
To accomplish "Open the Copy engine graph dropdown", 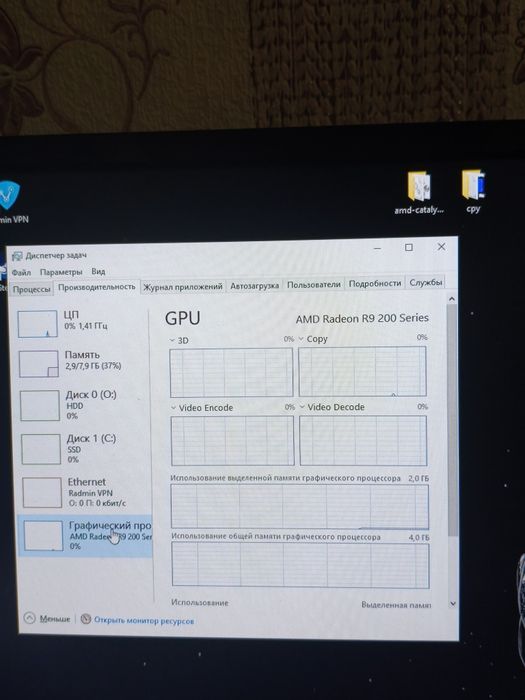I will [301, 339].
